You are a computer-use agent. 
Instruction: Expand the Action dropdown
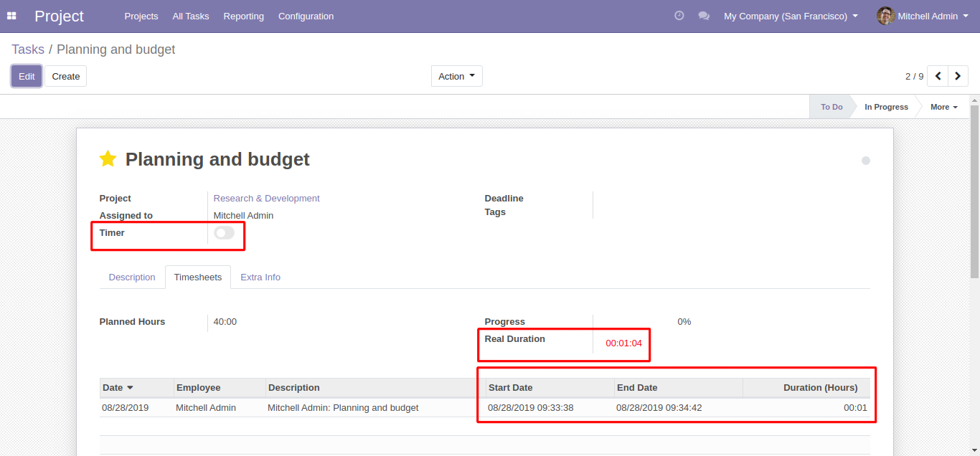456,76
